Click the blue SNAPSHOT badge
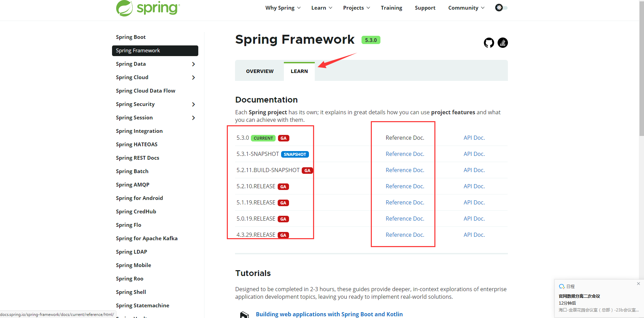Viewport: 644px width, 318px height. click(295, 154)
